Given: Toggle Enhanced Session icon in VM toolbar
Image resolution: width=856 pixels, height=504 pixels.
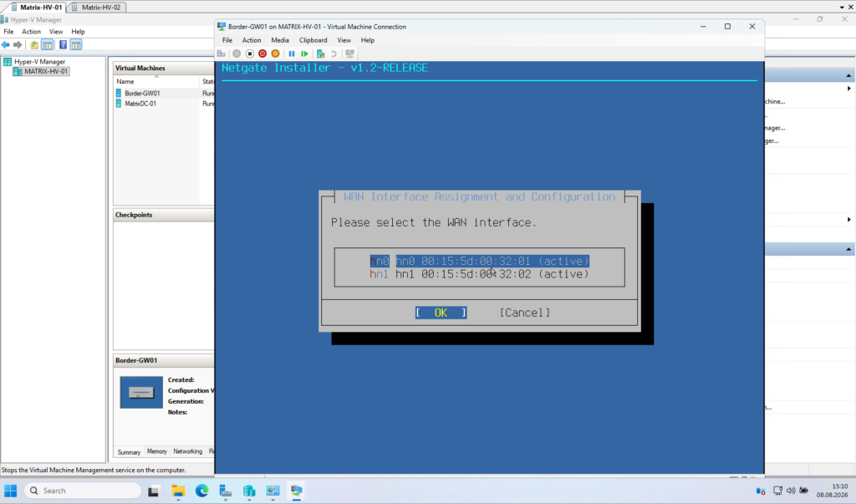Looking at the screenshot, I should [350, 53].
